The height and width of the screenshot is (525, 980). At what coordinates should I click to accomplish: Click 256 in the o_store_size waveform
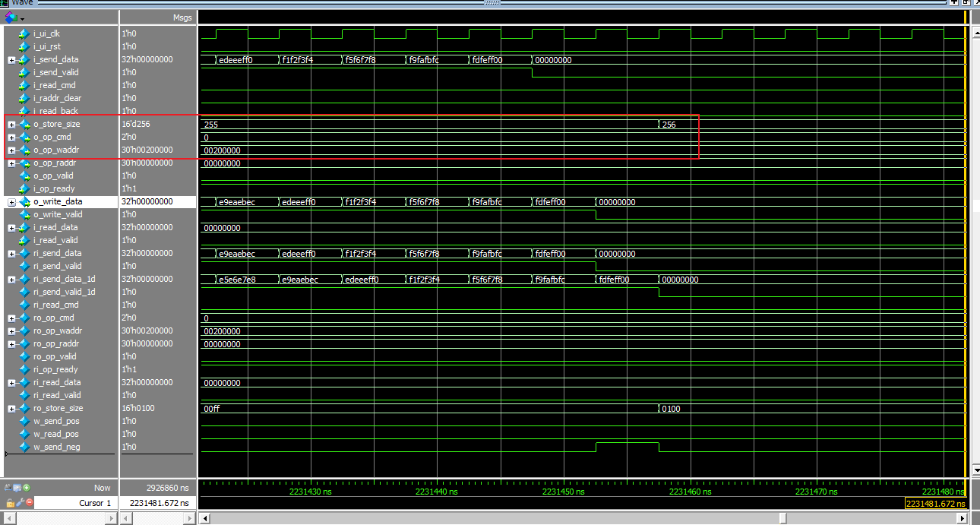coord(669,125)
